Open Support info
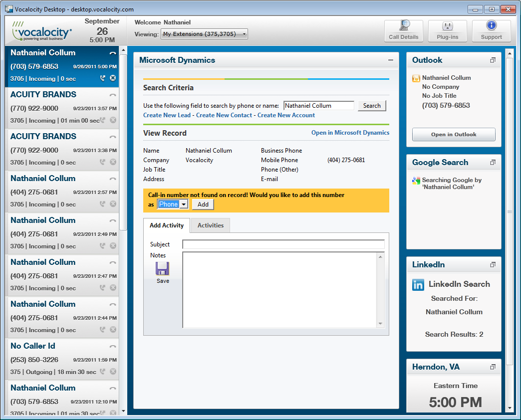Image resolution: width=521 pixels, height=420 pixels. pyautogui.click(x=491, y=31)
